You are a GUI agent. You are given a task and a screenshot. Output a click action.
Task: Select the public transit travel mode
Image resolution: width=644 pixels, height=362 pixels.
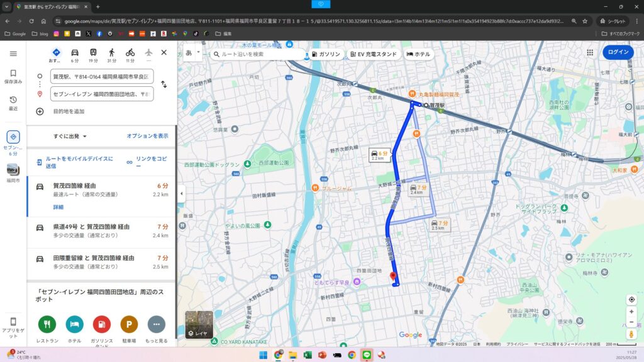click(x=93, y=55)
